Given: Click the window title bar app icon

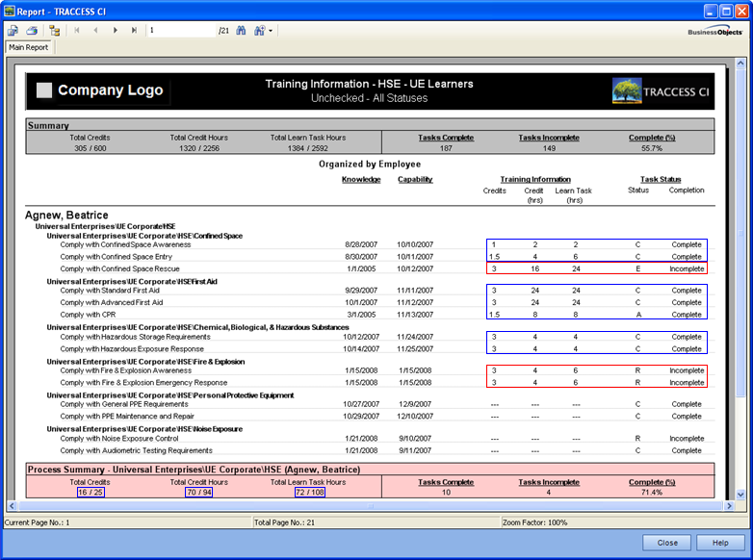Looking at the screenshot, I should 10,11.
